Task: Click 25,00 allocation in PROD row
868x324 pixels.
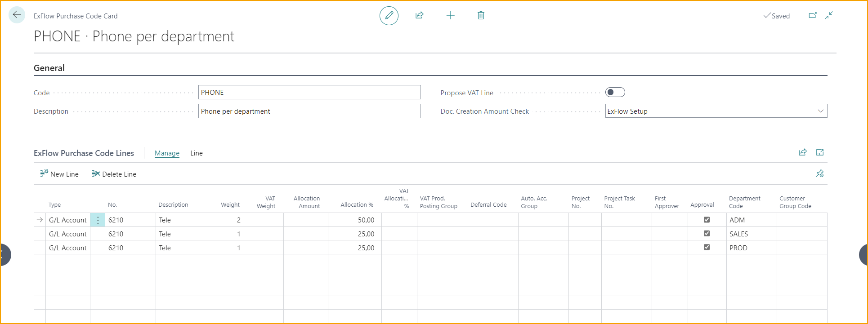Action: click(x=355, y=248)
